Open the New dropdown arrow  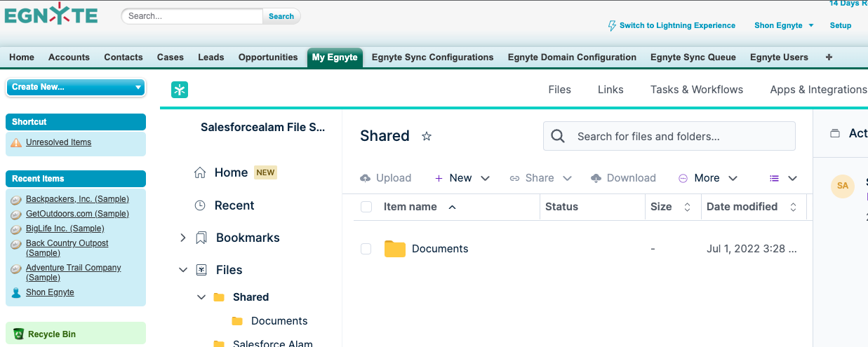(x=485, y=178)
